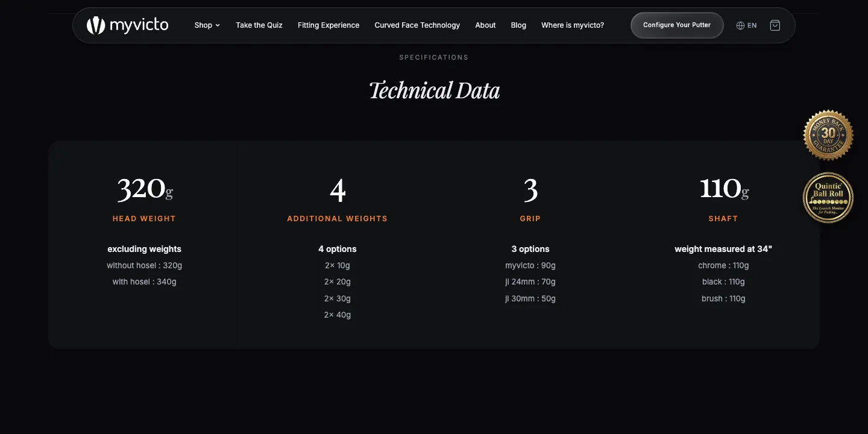Click the '4 options' subheading
The height and width of the screenshot is (434, 868).
coord(338,249)
